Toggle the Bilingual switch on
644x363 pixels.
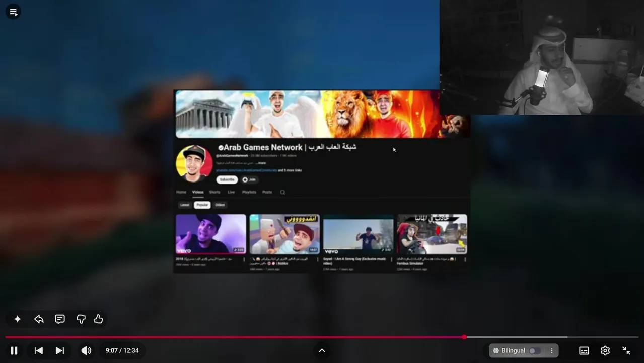coord(534,350)
